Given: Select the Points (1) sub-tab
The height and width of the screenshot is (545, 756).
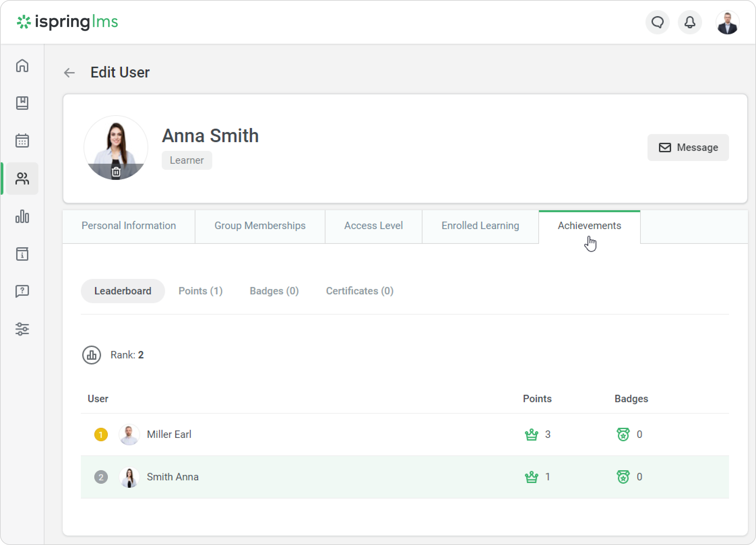Looking at the screenshot, I should [200, 291].
